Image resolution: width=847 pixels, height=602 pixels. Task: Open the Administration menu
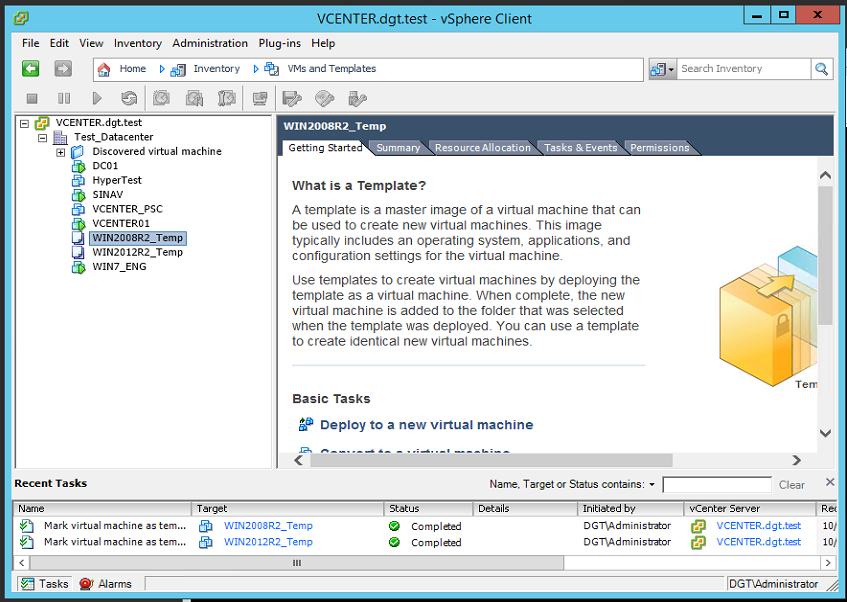tap(210, 43)
